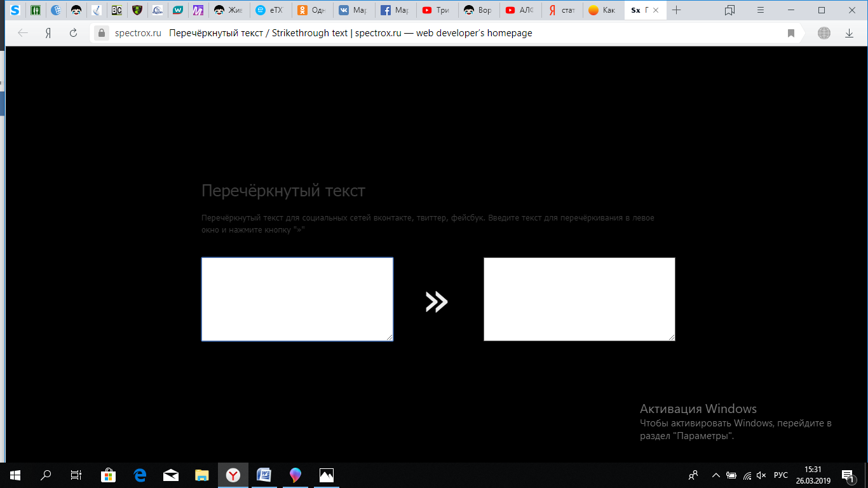The width and height of the screenshot is (868, 488).
Task: Click the globe protect icon by address bar
Action: [824, 33]
